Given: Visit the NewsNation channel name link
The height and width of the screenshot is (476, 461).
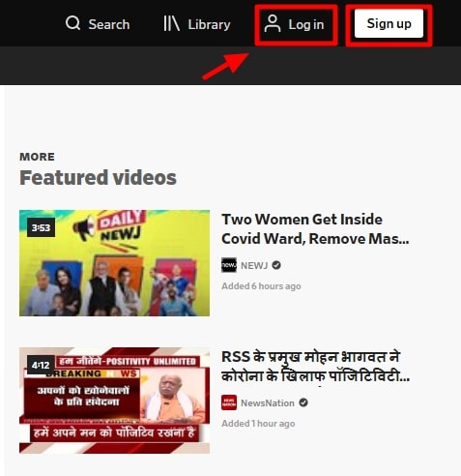Looking at the screenshot, I should pos(268,402).
